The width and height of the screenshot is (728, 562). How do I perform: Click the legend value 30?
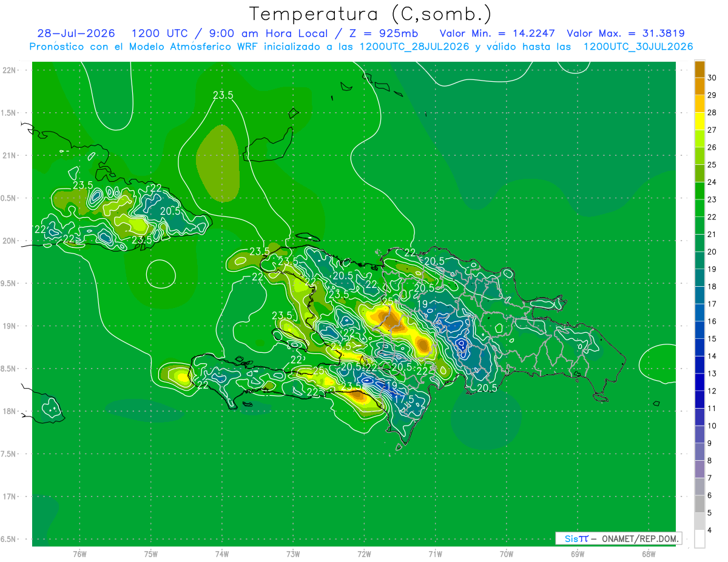click(x=713, y=78)
